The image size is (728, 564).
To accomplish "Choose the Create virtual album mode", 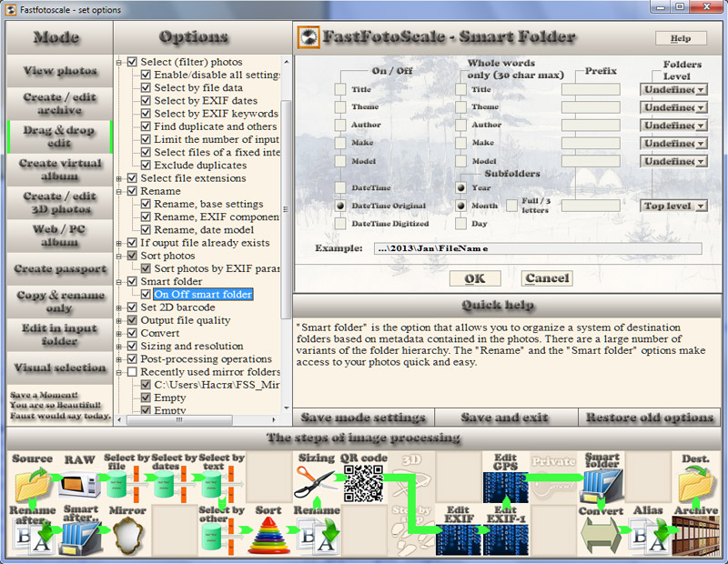I will (x=60, y=169).
